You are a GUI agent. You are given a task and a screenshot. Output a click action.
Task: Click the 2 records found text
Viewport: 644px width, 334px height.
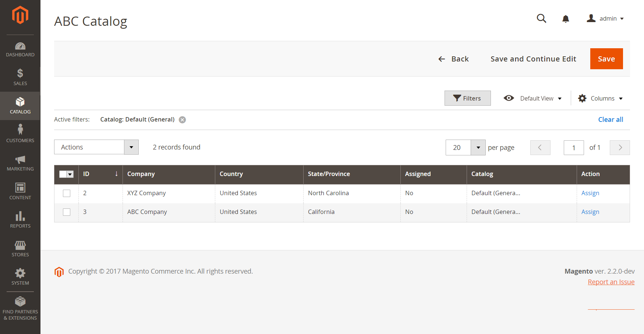[177, 147]
